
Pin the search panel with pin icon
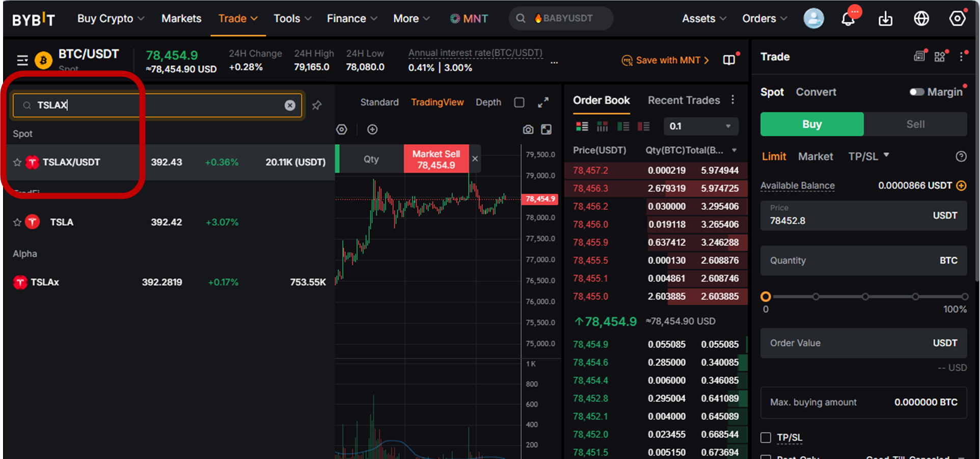coord(317,105)
